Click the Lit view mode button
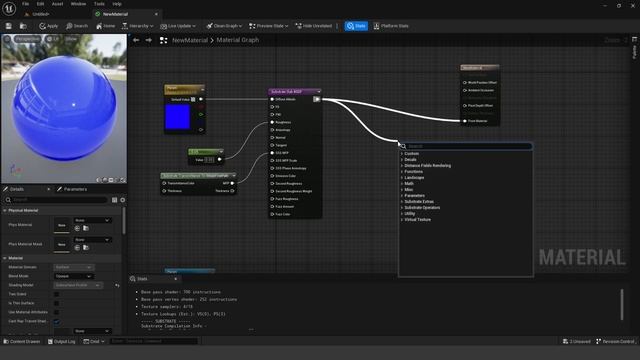Viewport: 640px width, 360px height. click(53, 39)
